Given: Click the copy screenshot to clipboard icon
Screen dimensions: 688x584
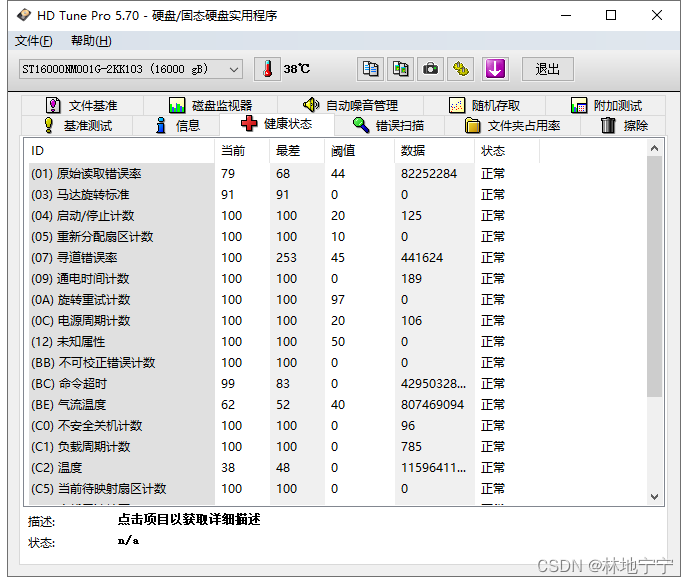Looking at the screenshot, I should pos(401,69).
